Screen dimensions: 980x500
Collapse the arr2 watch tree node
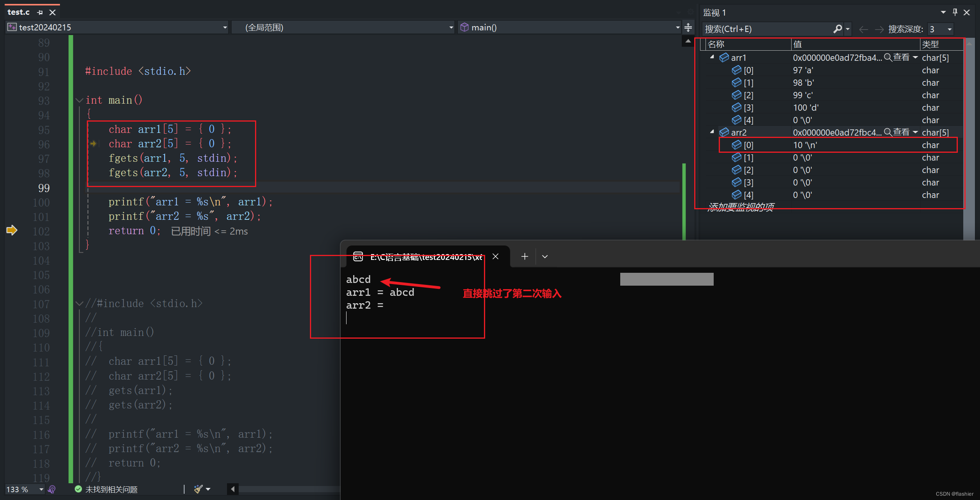(x=712, y=132)
